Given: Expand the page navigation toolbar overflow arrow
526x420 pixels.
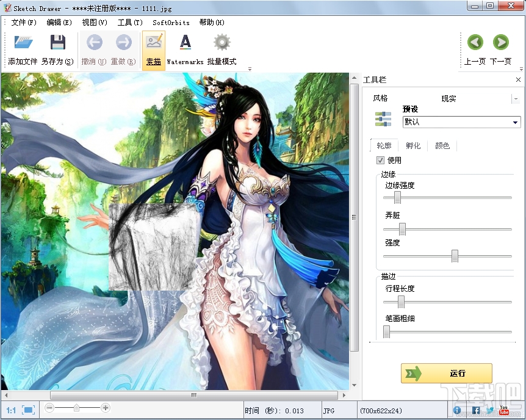Looking at the screenshot, I should 521,69.
